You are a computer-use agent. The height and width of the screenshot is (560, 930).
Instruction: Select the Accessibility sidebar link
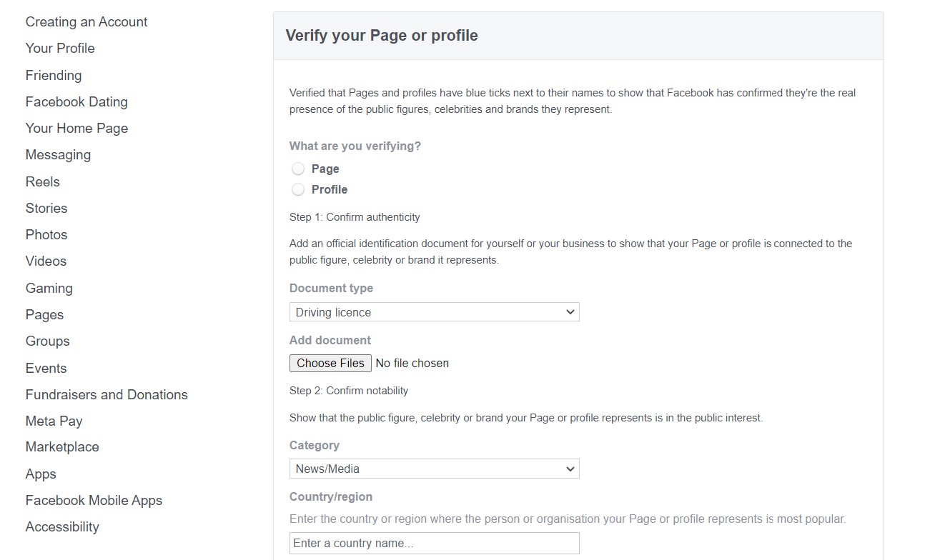tap(62, 527)
